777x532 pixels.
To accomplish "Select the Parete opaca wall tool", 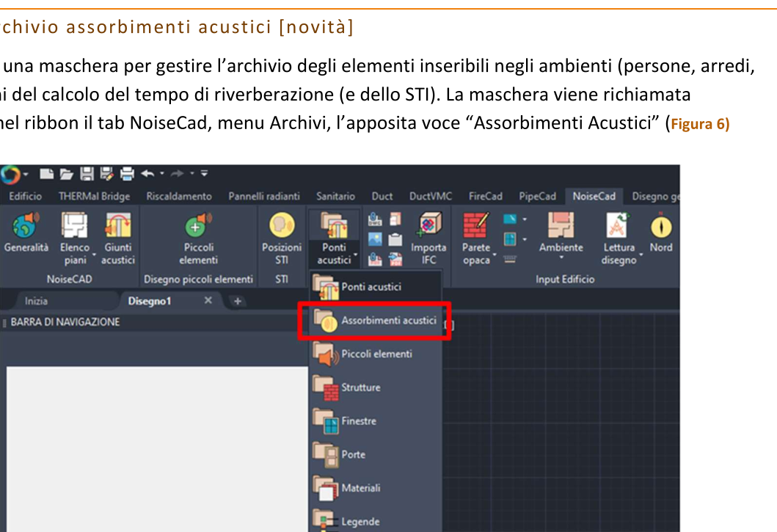I will [476, 238].
